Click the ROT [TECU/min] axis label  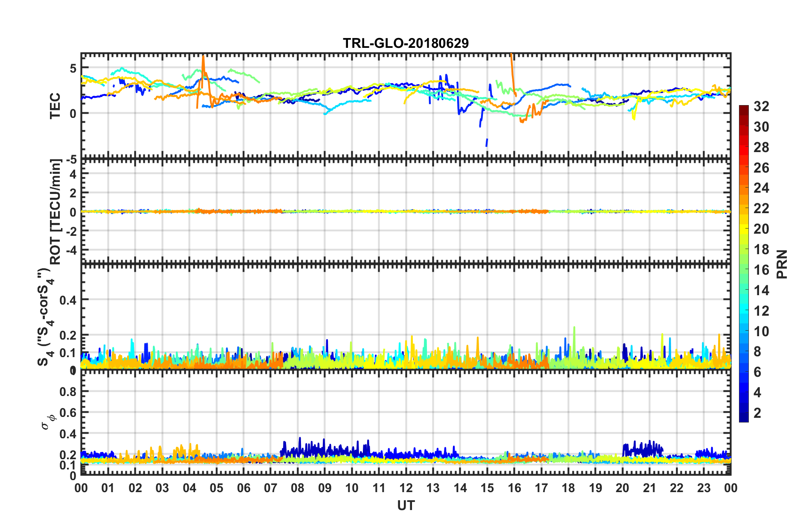pos(55,211)
